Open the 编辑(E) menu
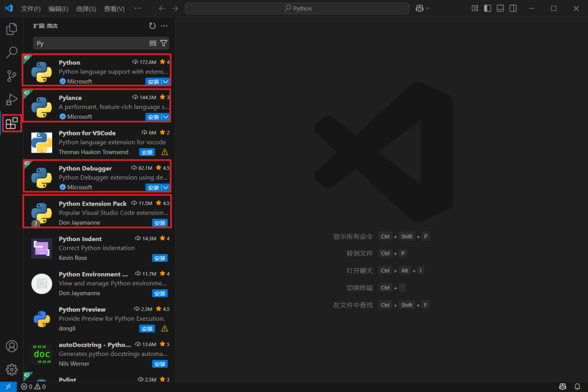This screenshot has width=588, height=392. tap(58, 9)
